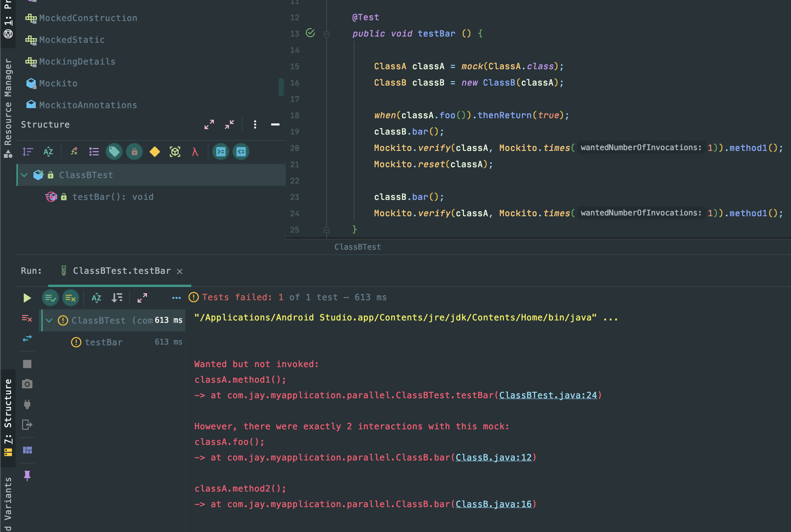
Task: Toggle show non-public members lock icon
Action: coord(135,152)
